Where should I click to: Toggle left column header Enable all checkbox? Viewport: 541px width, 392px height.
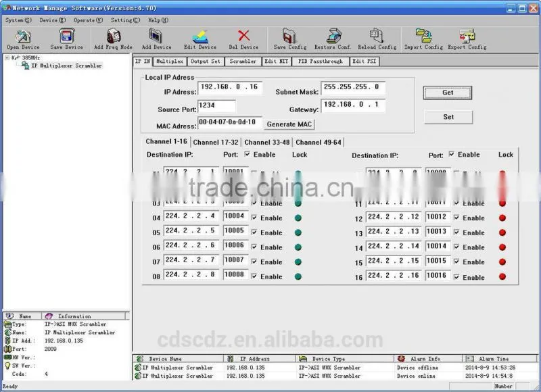[247, 154]
